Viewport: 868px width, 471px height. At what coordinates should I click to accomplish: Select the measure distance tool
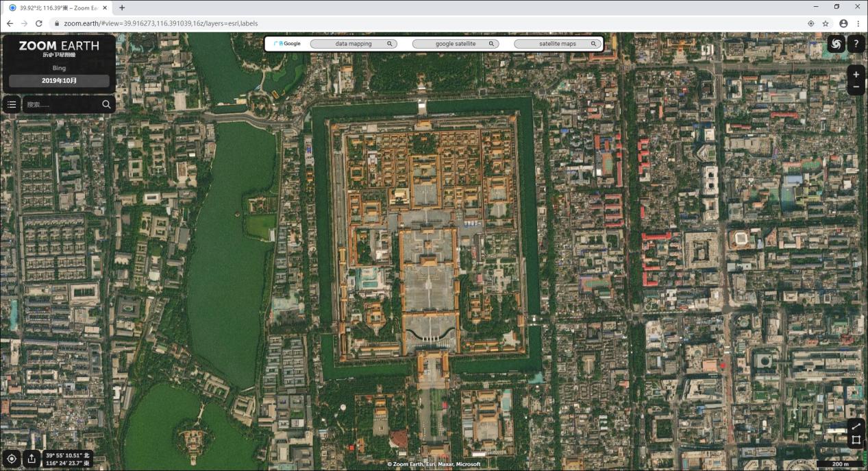[856, 426]
